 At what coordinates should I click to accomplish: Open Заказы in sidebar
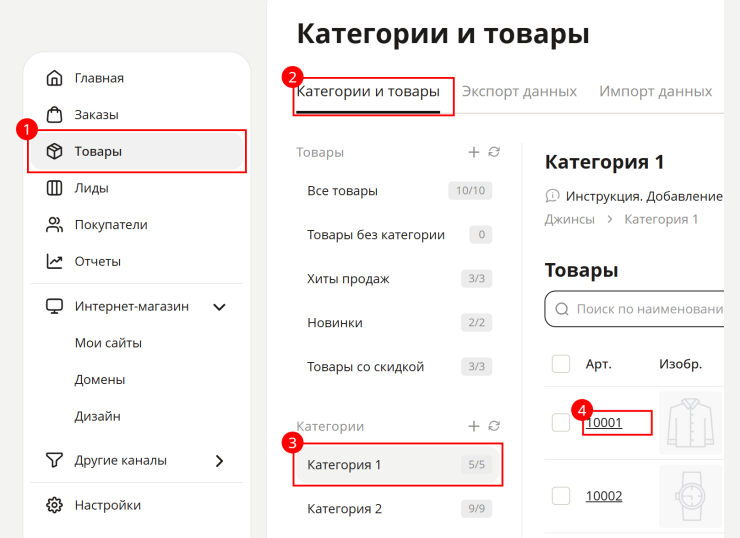point(137,115)
